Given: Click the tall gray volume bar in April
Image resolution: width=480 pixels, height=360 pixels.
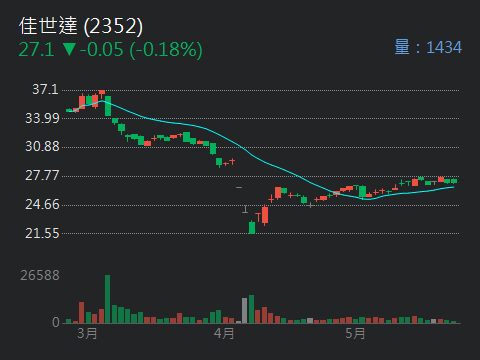Looking at the screenshot, I should [x=245, y=310].
